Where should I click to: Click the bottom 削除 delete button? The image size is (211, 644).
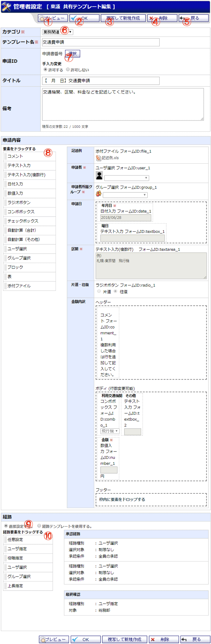(x=164, y=639)
